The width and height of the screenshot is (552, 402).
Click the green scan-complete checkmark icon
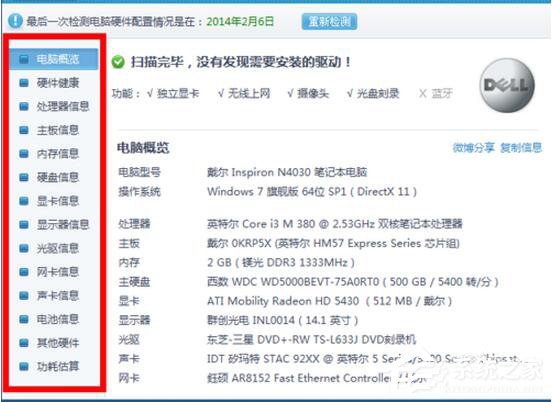[x=118, y=62]
